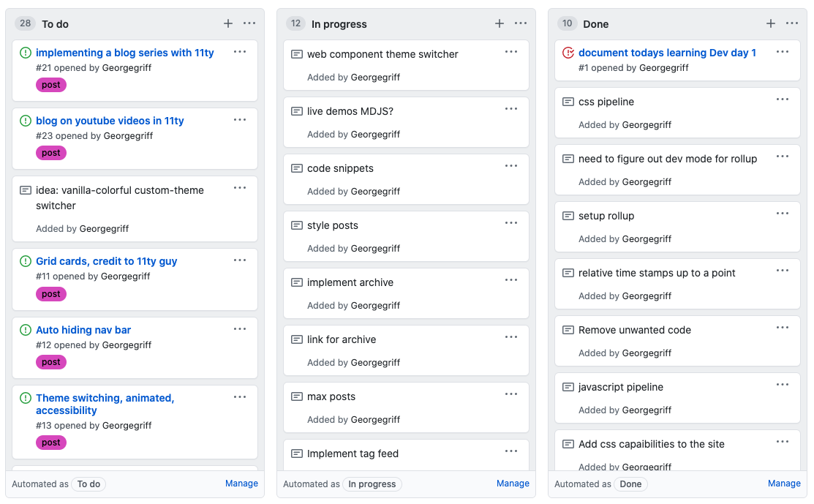This screenshot has height=504, width=814.
Task: Open Done column options menu
Action: [x=792, y=23]
